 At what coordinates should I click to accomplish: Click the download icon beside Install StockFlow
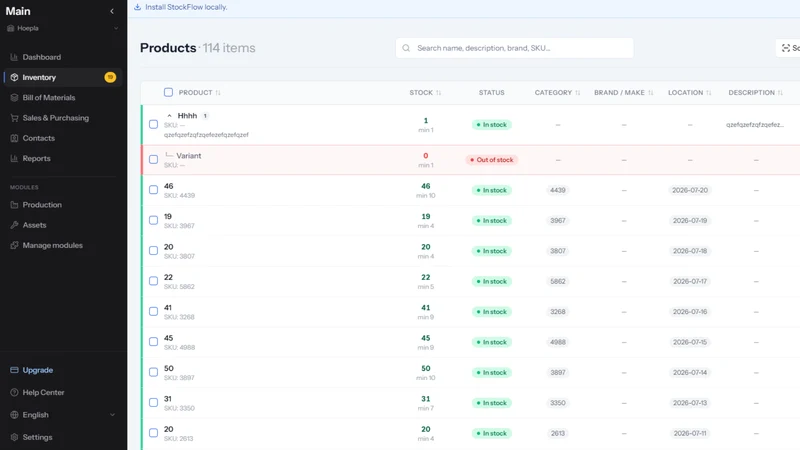(138, 7)
